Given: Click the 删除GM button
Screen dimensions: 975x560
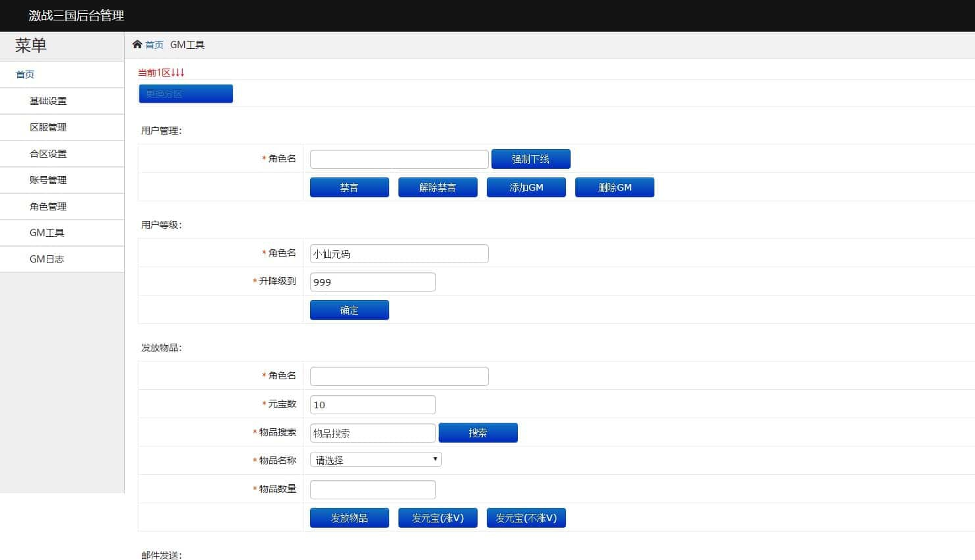Looking at the screenshot, I should click(614, 187).
